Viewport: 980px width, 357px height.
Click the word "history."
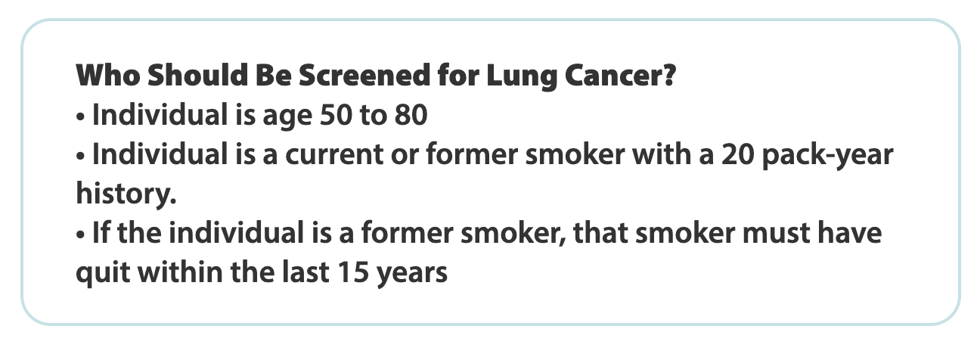[x=126, y=194]
